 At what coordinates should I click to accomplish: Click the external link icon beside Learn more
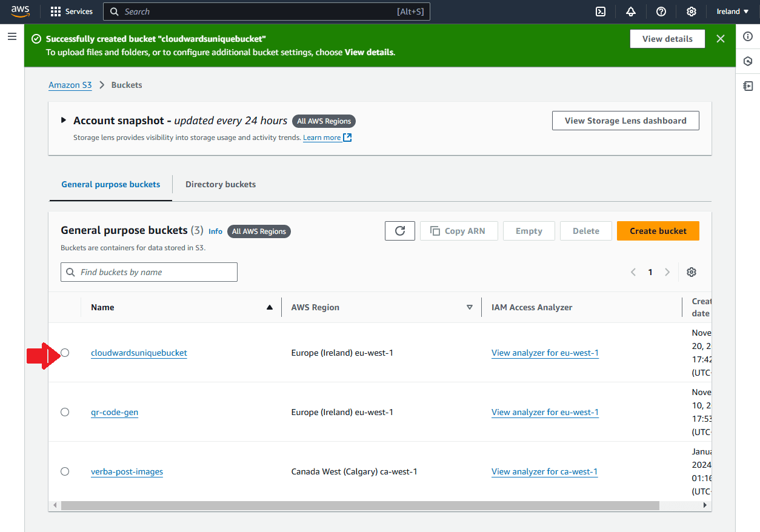(x=347, y=138)
